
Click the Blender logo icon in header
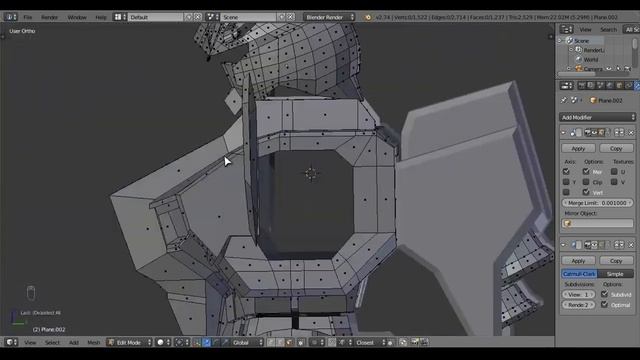(368, 17)
